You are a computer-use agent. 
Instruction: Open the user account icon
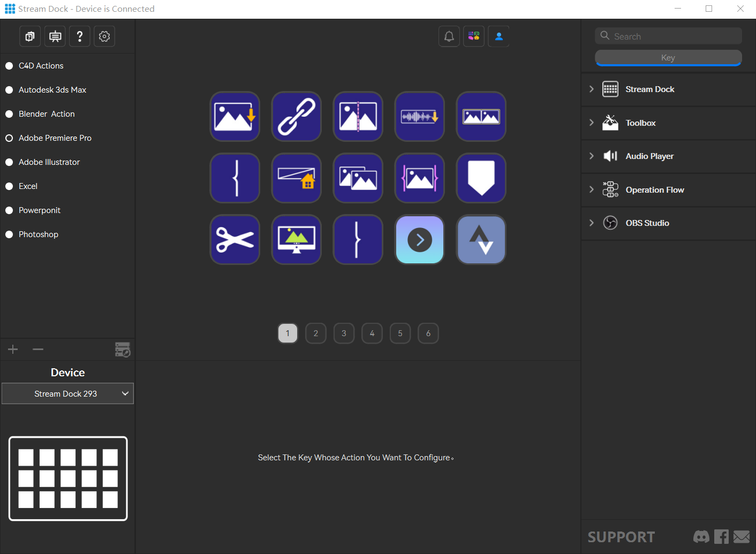click(x=498, y=36)
